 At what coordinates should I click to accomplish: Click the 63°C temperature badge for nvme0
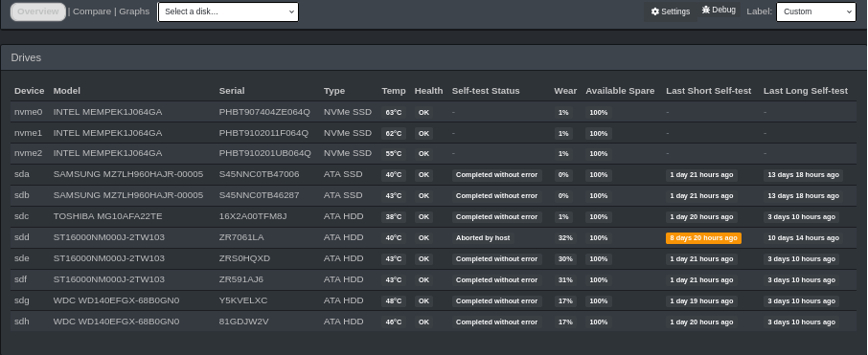point(394,112)
